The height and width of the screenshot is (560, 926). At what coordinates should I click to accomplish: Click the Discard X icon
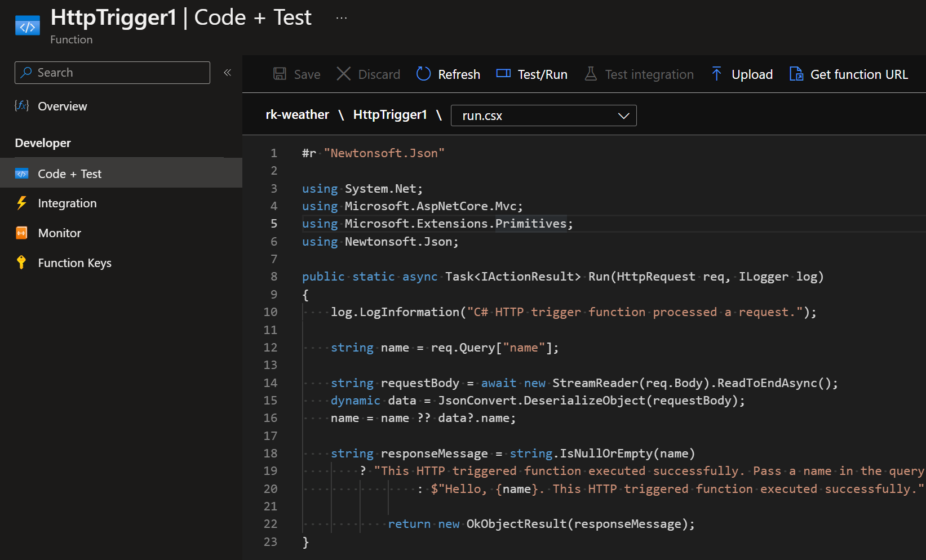pos(343,74)
